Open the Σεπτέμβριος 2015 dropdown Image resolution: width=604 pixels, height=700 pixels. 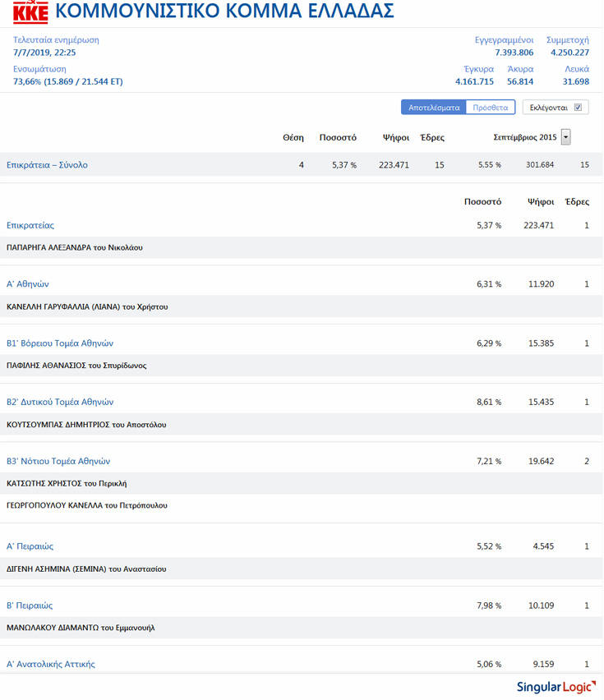(565, 136)
